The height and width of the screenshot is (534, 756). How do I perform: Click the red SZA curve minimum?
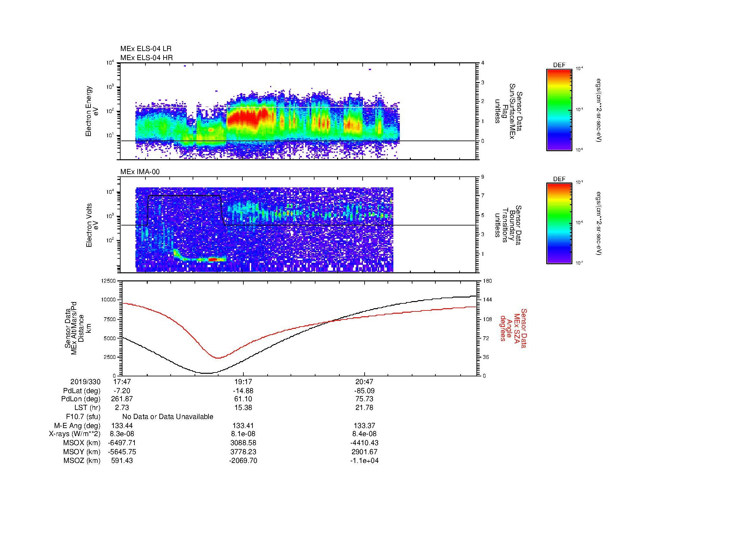point(218,358)
